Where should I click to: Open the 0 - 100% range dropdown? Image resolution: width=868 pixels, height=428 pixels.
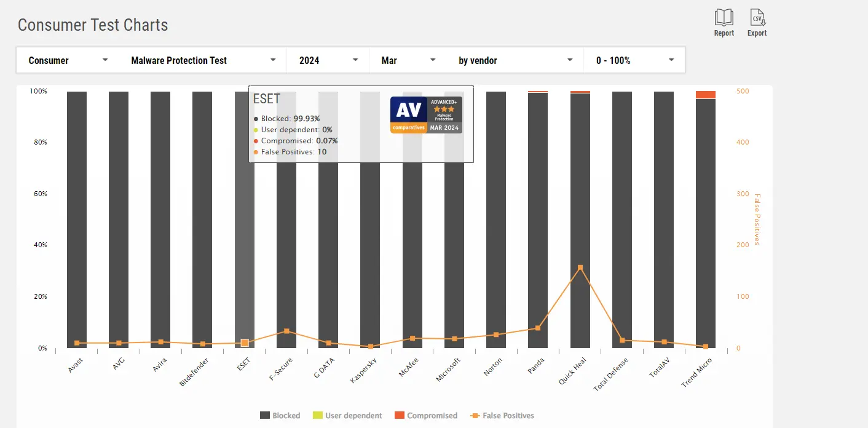click(634, 60)
